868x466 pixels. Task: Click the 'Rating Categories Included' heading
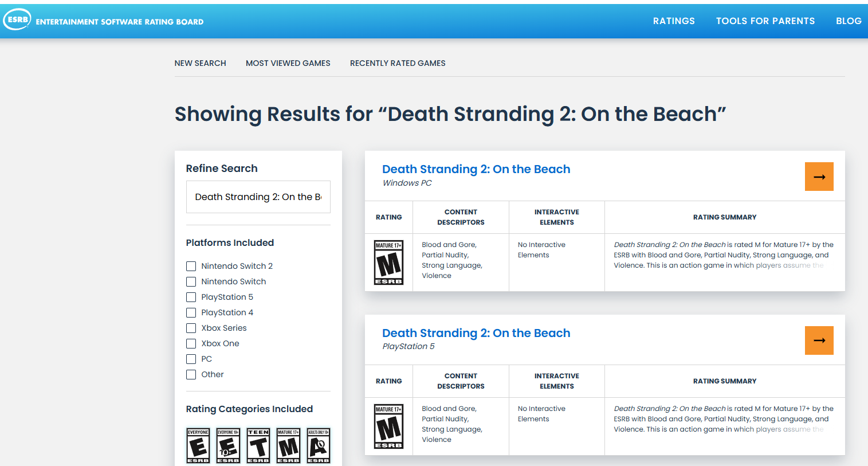coord(249,409)
